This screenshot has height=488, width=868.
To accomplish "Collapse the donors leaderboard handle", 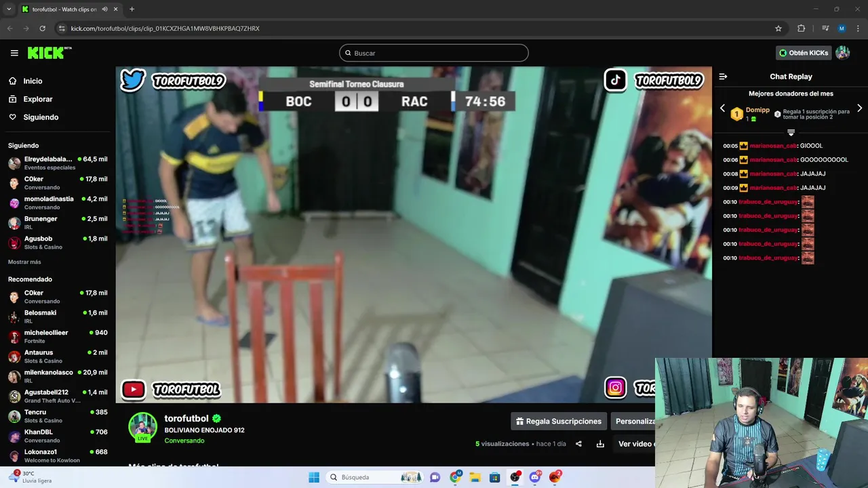I will (791, 132).
